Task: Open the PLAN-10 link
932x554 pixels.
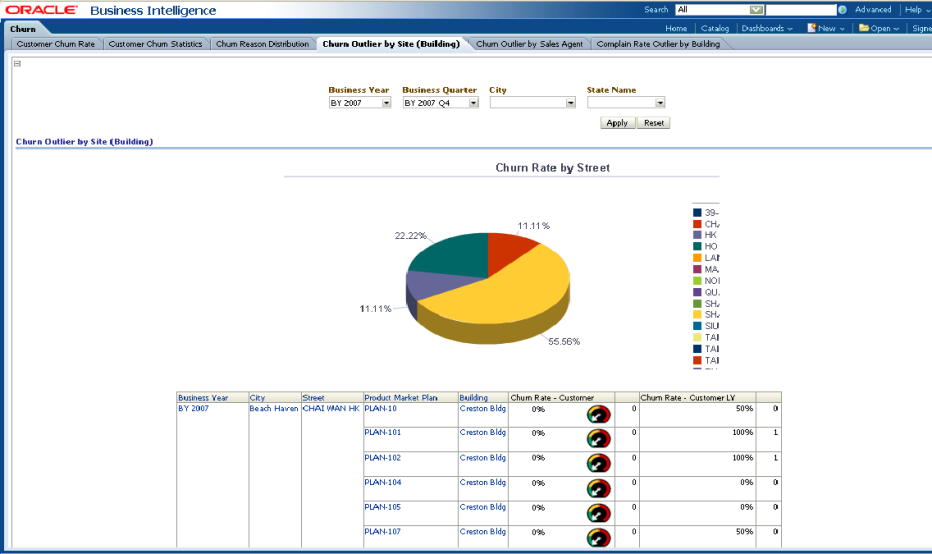Action: tap(380, 408)
